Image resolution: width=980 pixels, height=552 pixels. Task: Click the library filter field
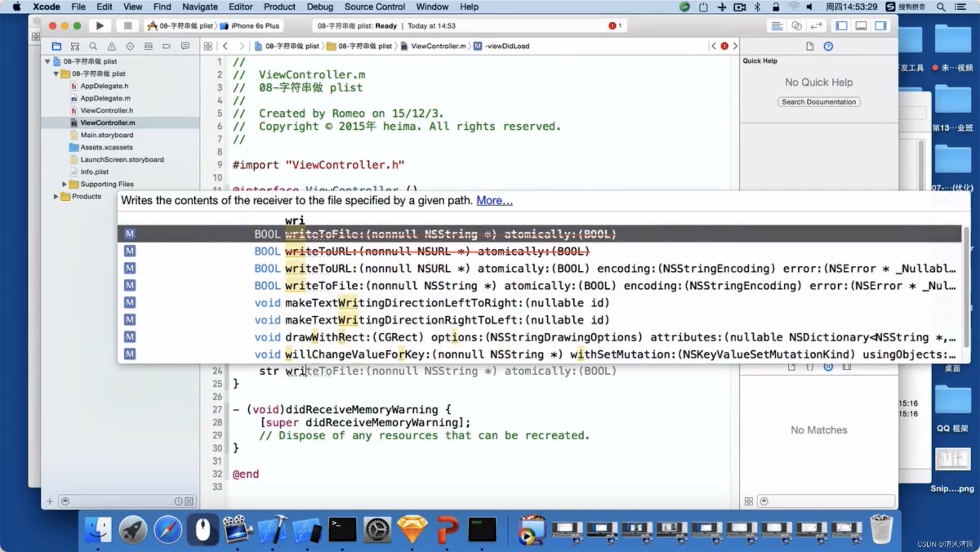(826, 501)
